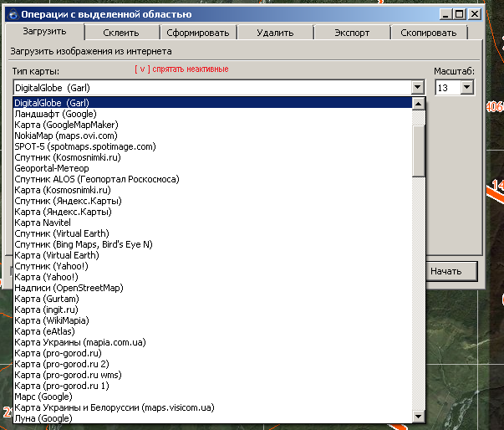Open the Скопировать tab
Screen dimensions: 504x430
[428, 33]
